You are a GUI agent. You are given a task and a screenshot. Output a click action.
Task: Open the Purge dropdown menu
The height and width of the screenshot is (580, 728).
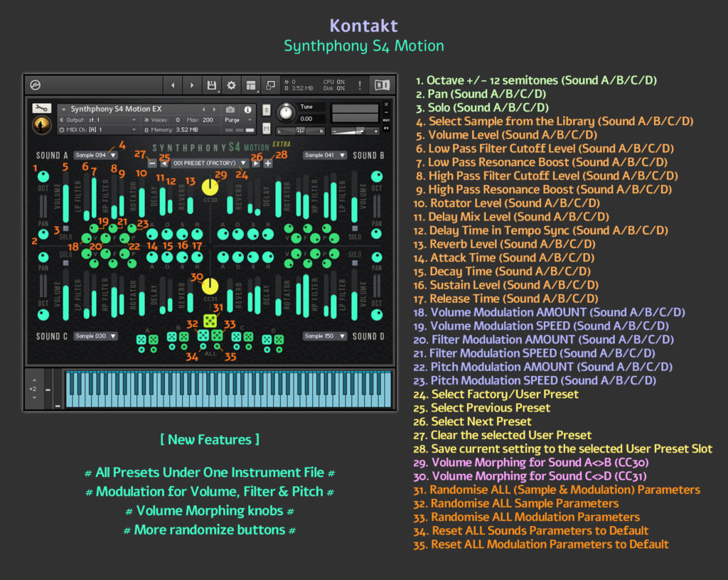coord(239,119)
